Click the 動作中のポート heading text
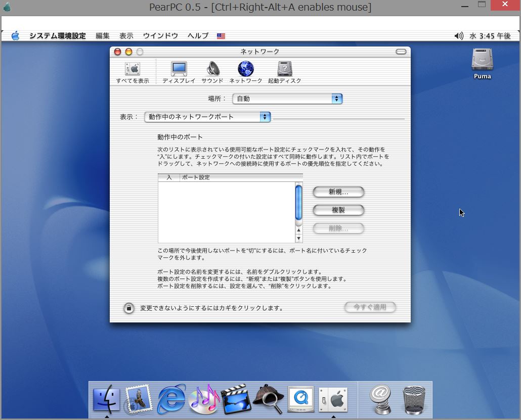This screenshot has width=521, height=420. [x=180, y=137]
